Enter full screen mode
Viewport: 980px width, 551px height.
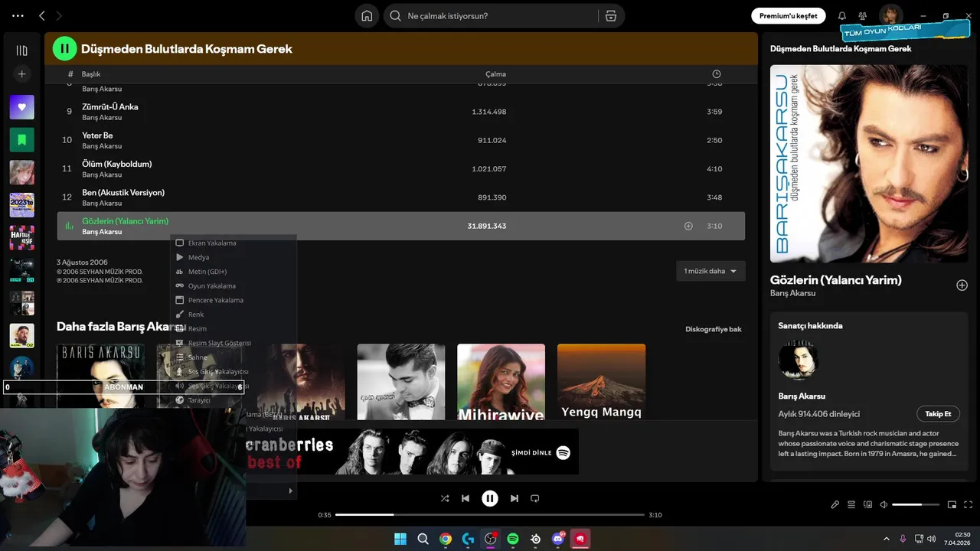pos(968,505)
